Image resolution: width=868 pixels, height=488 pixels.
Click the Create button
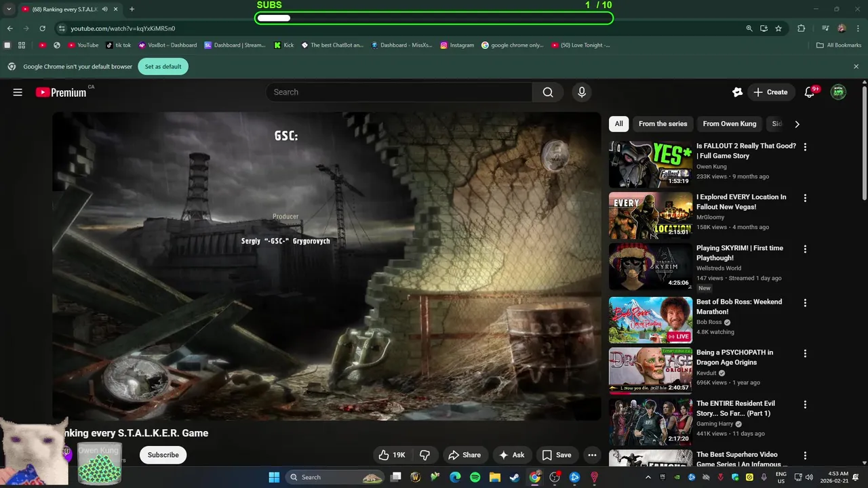(x=771, y=92)
